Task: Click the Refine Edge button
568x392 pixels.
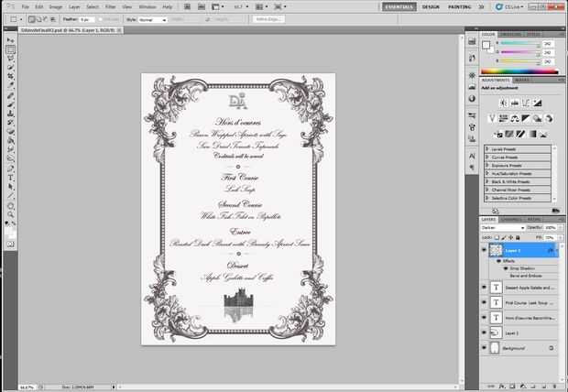Action: (268, 19)
